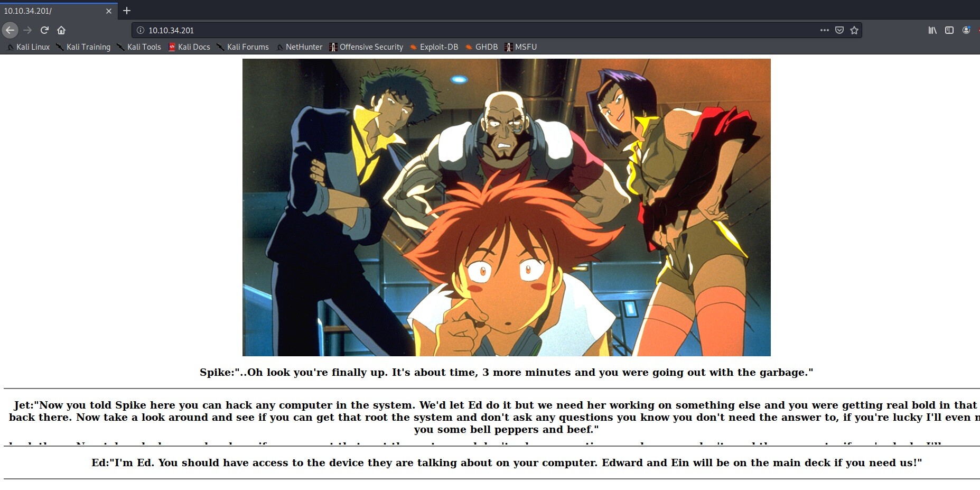Open the Firefox account menu
The width and height of the screenshot is (980, 490).
point(966,30)
